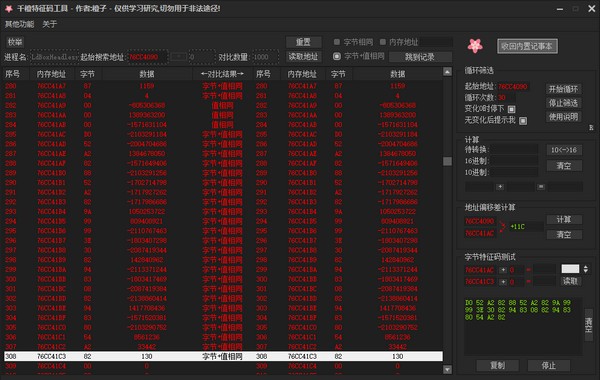Click the 停止筛选 button
This screenshot has width=600, height=380.
[x=564, y=103]
